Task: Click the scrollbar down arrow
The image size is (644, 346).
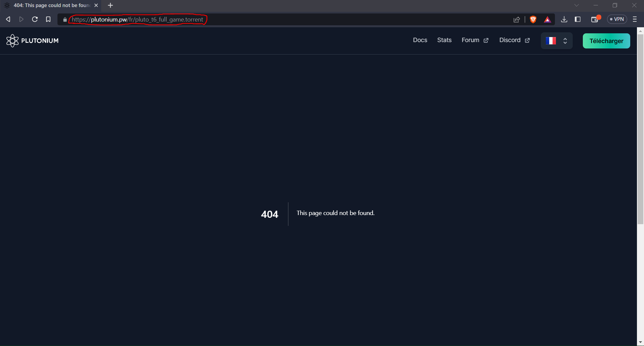Action: pyautogui.click(x=640, y=342)
